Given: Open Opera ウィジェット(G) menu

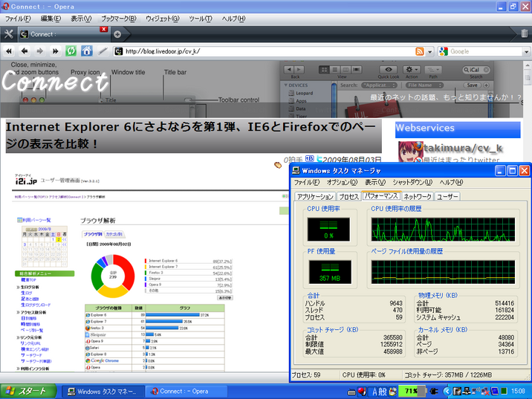Looking at the screenshot, I should pos(163,19).
